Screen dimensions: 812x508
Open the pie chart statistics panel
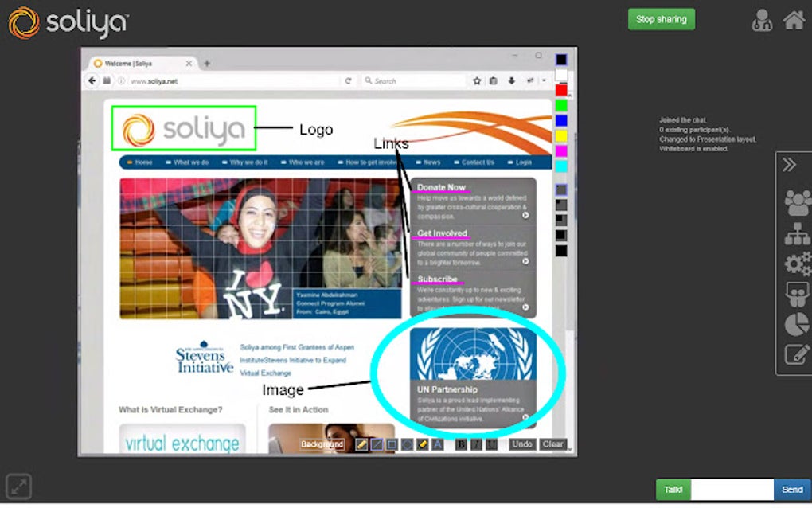(x=797, y=322)
